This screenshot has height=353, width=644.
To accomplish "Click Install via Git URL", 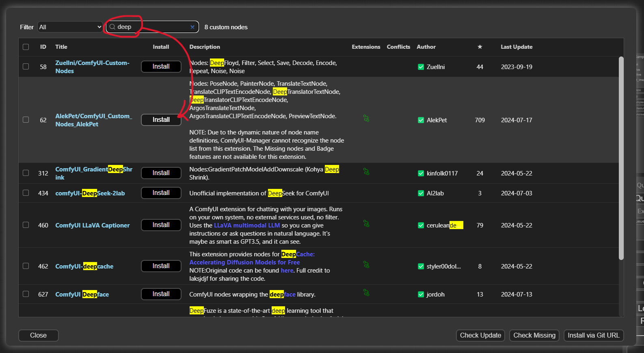I will coord(594,336).
